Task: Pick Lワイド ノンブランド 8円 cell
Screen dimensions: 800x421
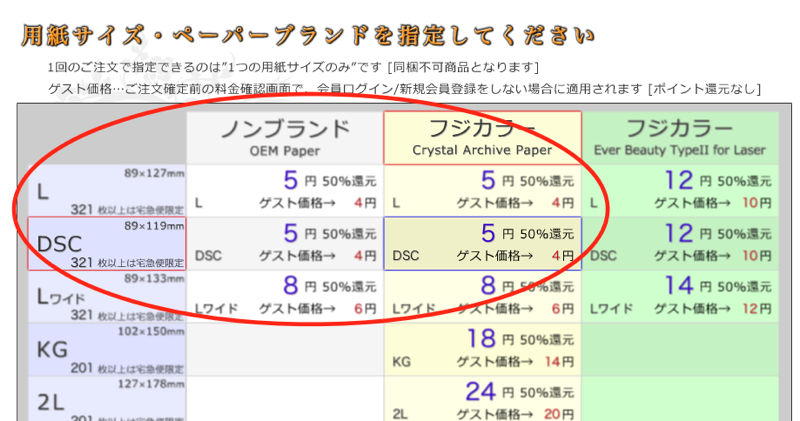Action: 285,296
